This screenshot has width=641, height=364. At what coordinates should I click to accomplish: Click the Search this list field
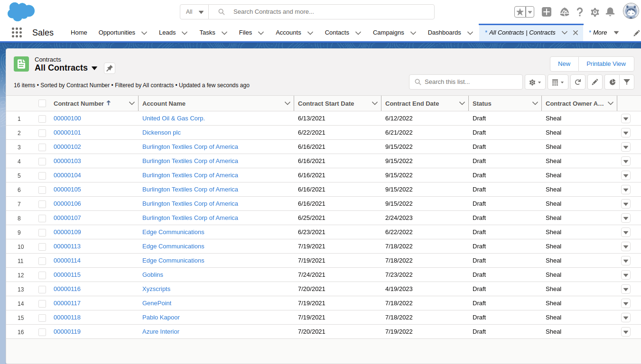pos(466,82)
